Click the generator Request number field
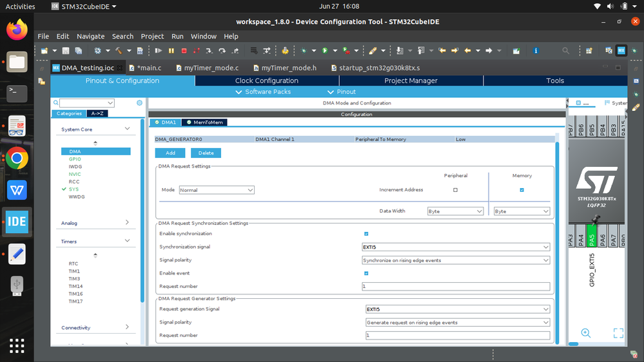The height and width of the screenshot is (362, 644). [458, 336]
